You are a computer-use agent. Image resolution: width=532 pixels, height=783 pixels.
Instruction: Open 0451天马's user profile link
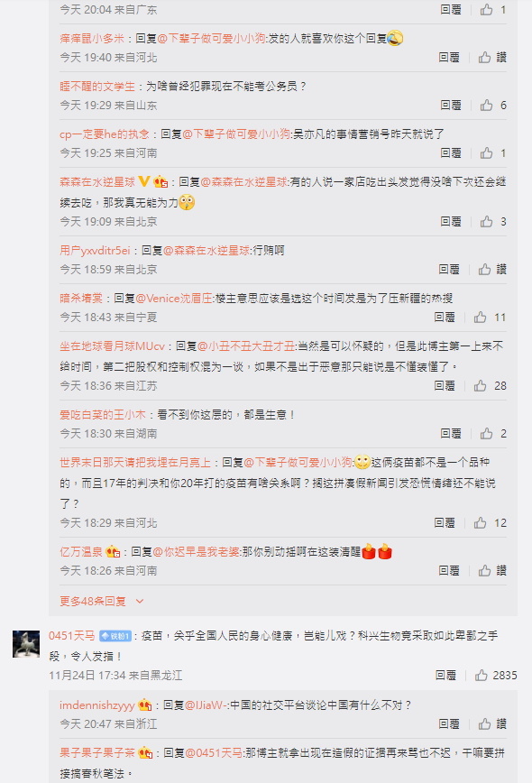(71, 636)
